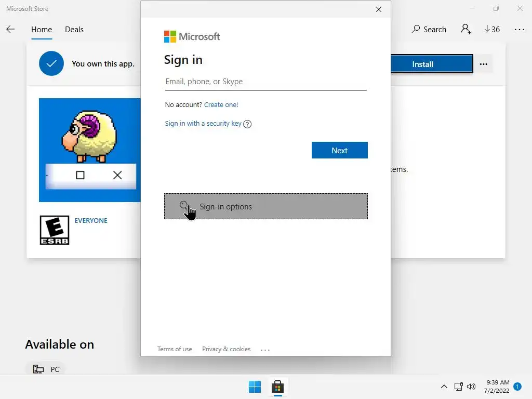Restore down the Microsoft Store window
The width and height of the screenshot is (532, 399).
[x=496, y=8]
